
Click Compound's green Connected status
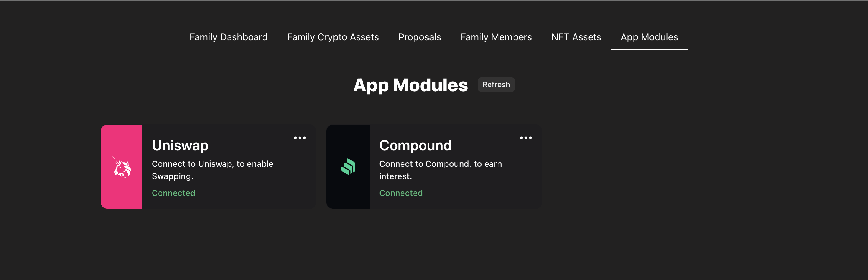401,193
